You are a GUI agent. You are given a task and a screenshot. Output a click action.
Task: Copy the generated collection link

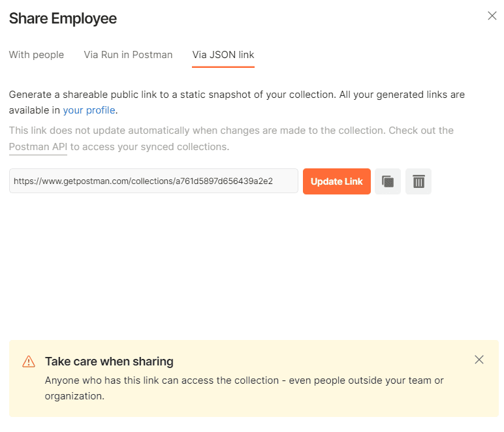[x=388, y=181]
